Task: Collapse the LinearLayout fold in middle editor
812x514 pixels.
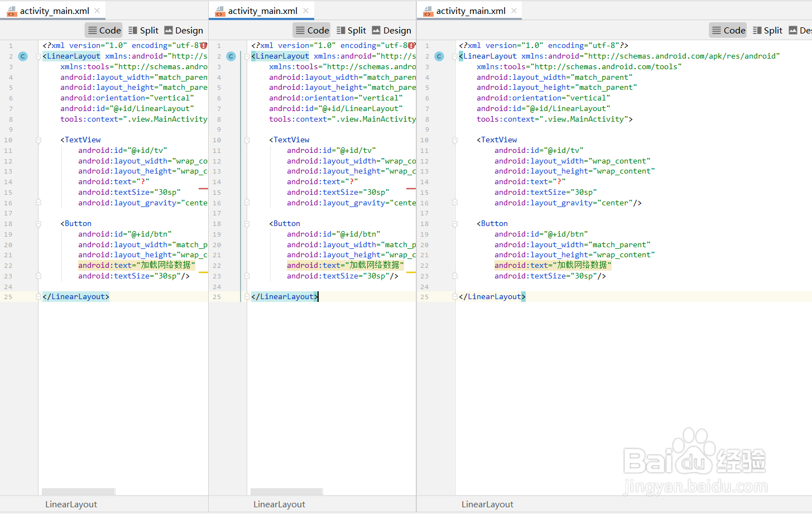Action: coord(247,56)
